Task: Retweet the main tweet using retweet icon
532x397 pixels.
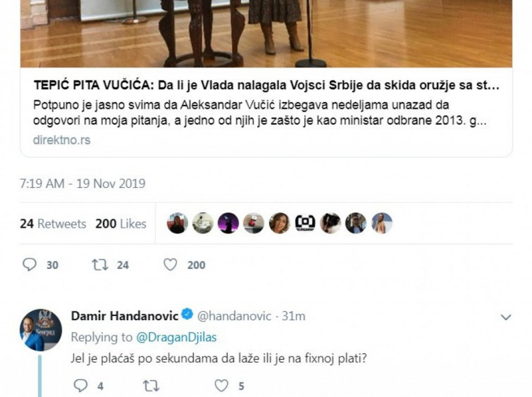Action: point(100,265)
